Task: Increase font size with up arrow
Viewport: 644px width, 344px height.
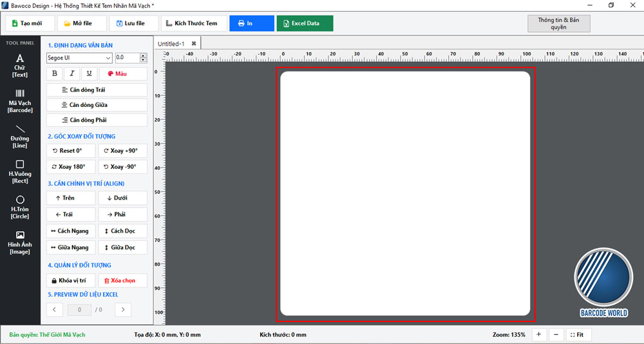Action: (x=143, y=56)
